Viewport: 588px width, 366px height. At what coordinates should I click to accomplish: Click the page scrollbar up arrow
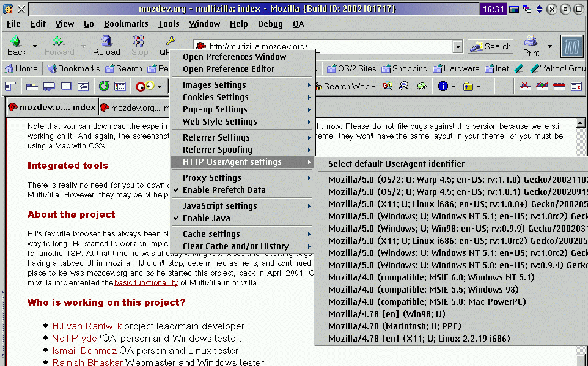point(581,123)
